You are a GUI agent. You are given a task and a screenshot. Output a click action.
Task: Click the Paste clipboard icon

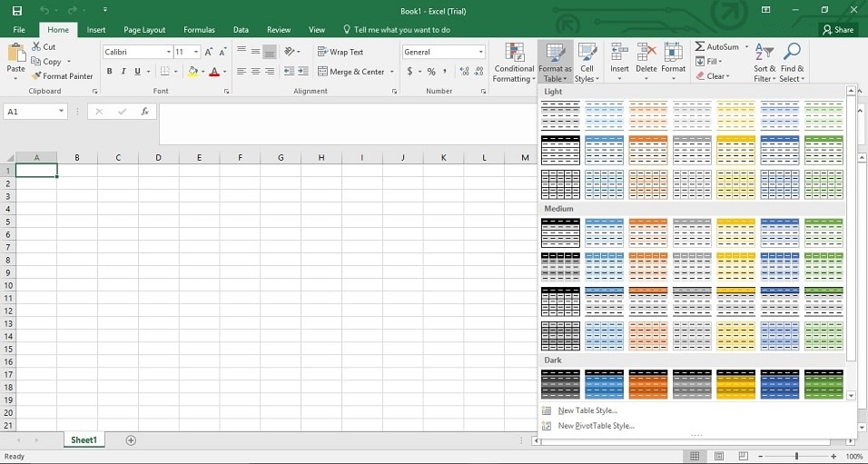16,54
